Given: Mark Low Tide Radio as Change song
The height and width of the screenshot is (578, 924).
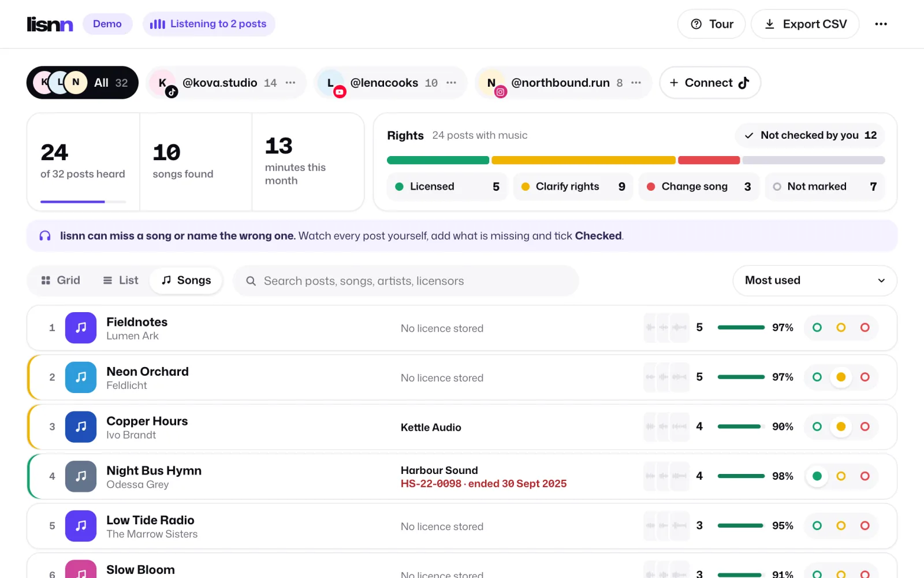Looking at the screenshot, I should (x=865, y=526).
